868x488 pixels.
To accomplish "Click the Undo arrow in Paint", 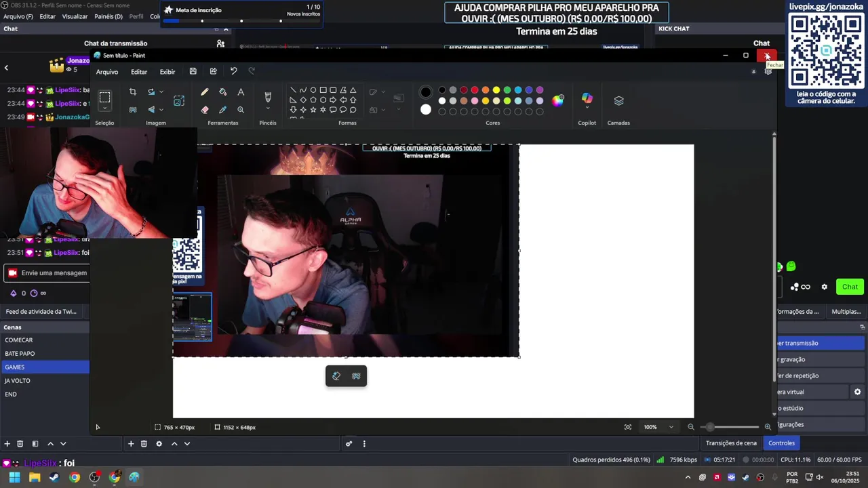I will point(233,71).
